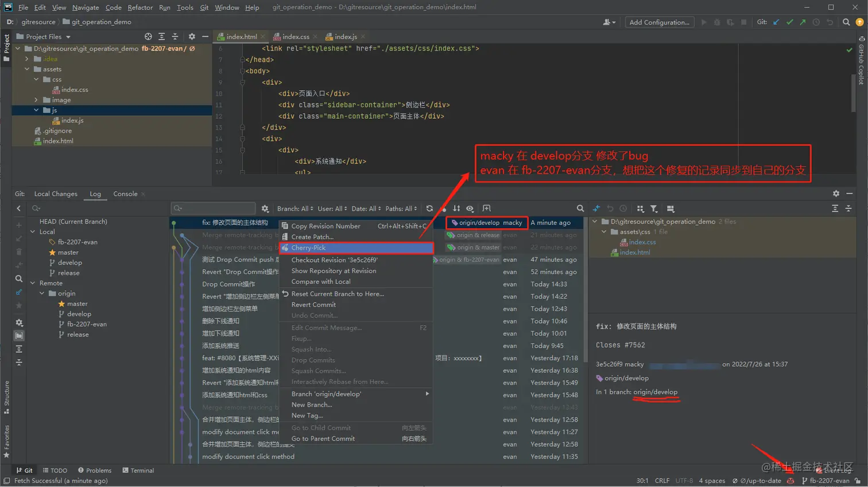Toggle the filter funnel icon in the changes pane toolbar
Viewport: 868px width, 487px height.
point(654,209)
